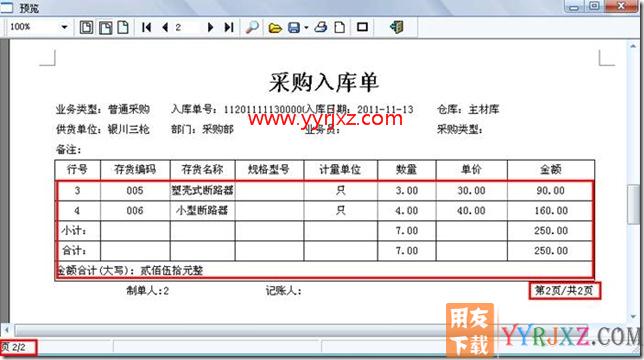The width and height of the screenshot is (644, 360).
Task: Click the magnifier search icon
Action: click(x=252, y=28)
